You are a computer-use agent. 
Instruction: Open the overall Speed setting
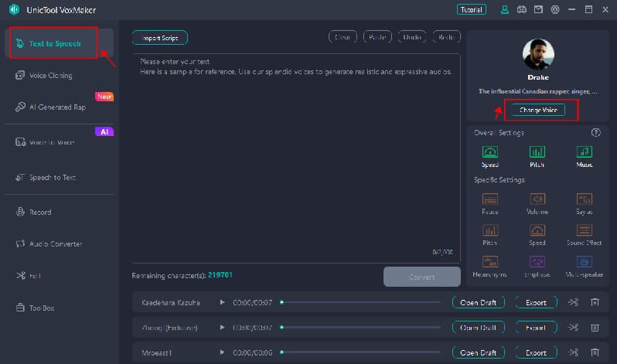click(490, 155)
